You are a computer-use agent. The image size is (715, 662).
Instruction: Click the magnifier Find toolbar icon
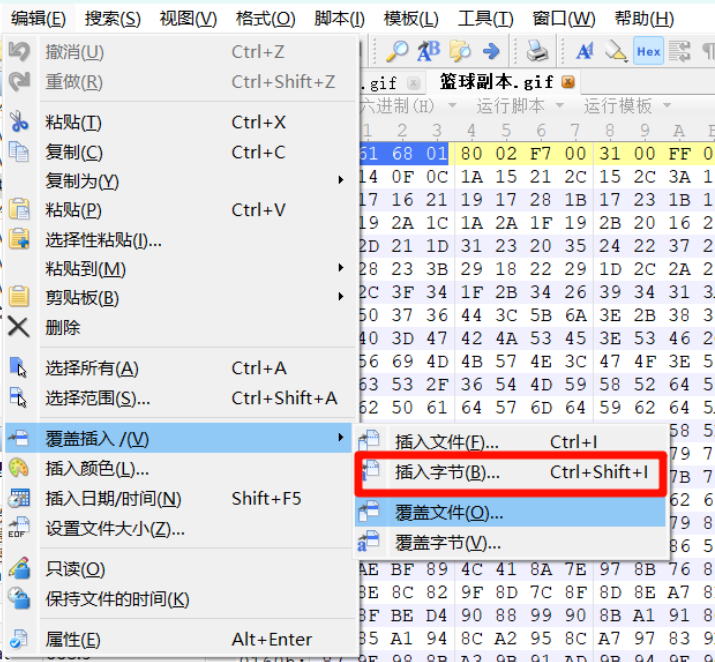click(396, 51)
